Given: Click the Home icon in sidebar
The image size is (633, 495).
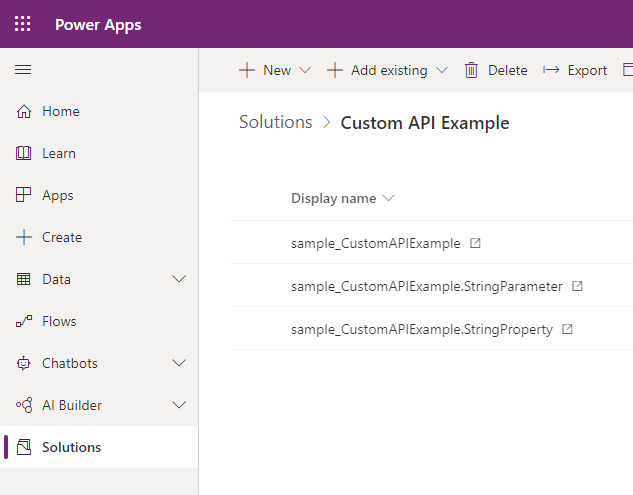Looking at the screenshot, I should [24, 112].
